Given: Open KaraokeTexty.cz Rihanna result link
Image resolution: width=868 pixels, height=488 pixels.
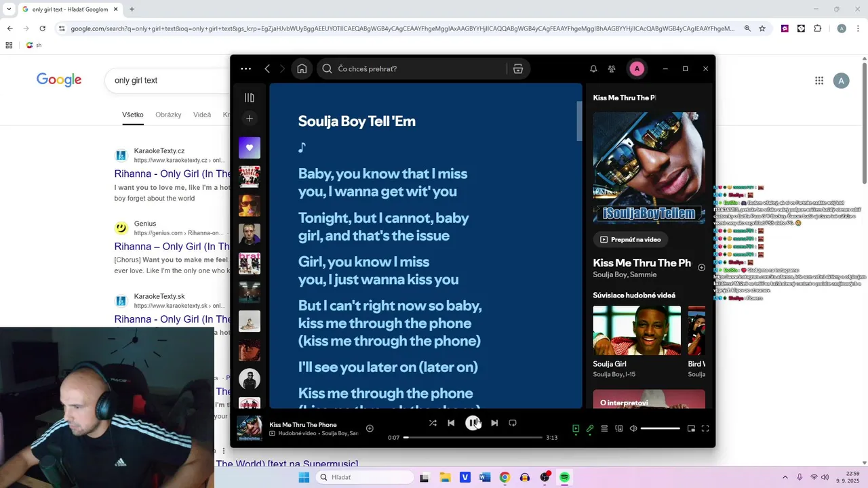Looking at the screenshot, I should 172,174.
